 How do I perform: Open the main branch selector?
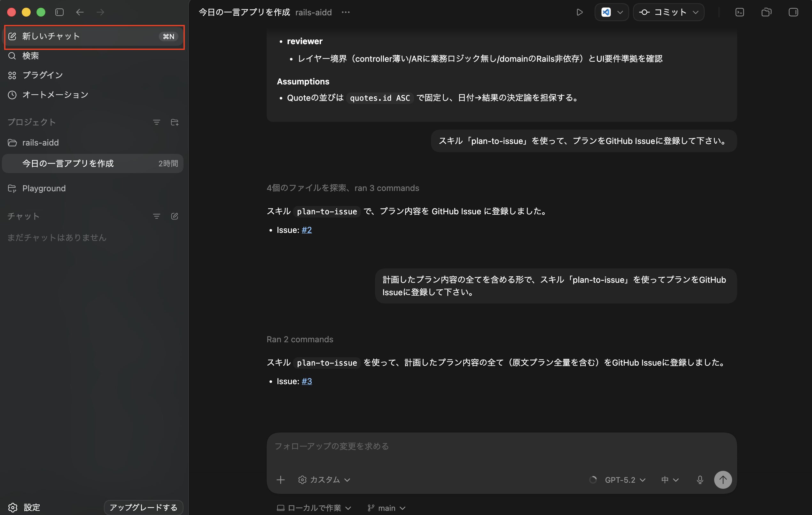pyautogui.click(x=386, y=508)
